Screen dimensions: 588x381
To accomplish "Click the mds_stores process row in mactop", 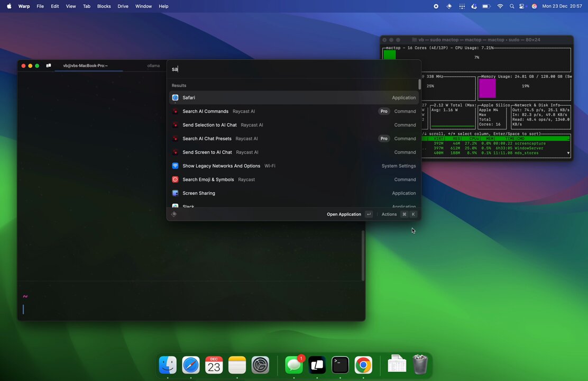I will click(495, 153).
